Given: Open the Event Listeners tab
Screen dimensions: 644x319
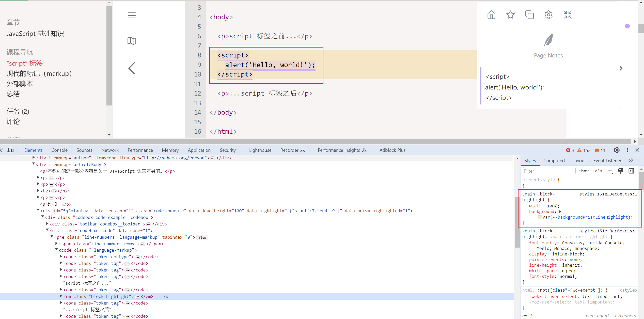Looking at the screenshot, I should click(608, 161).
